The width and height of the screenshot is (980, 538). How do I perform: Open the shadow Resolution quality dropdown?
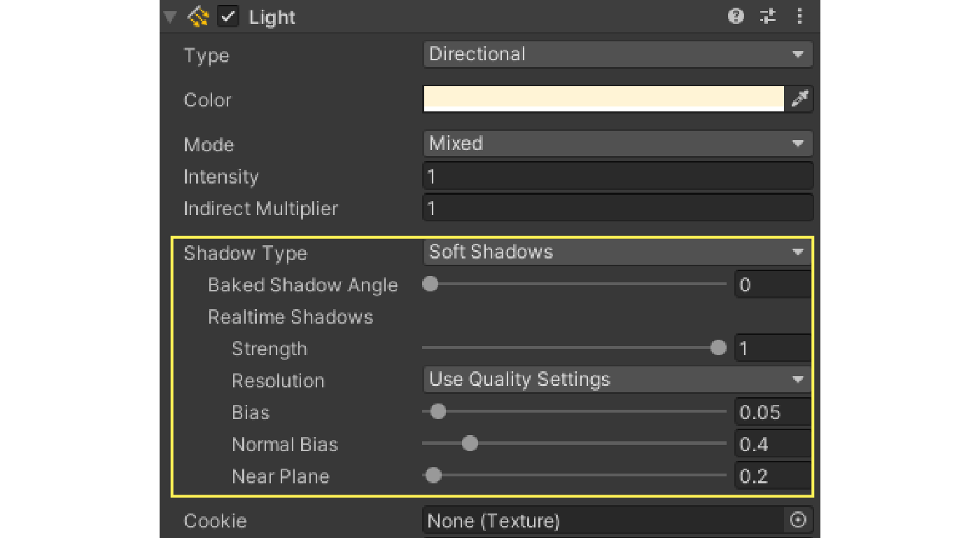pos(616,380)
